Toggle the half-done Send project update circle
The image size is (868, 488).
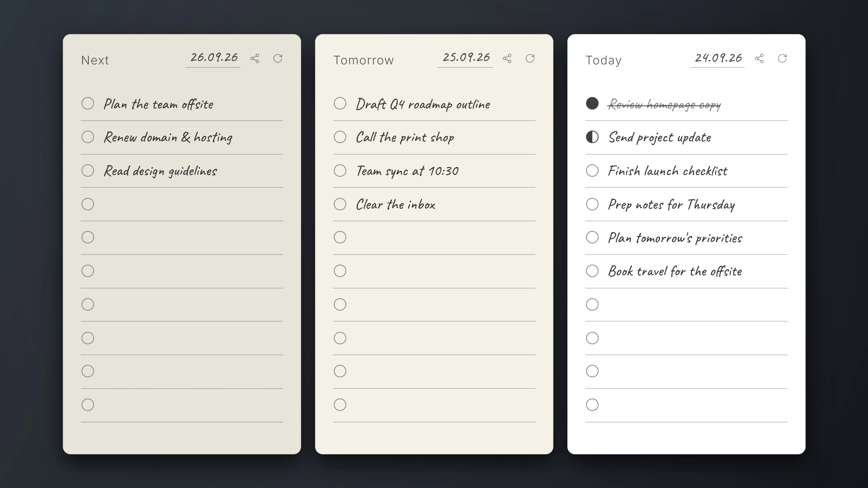[592, 137]
